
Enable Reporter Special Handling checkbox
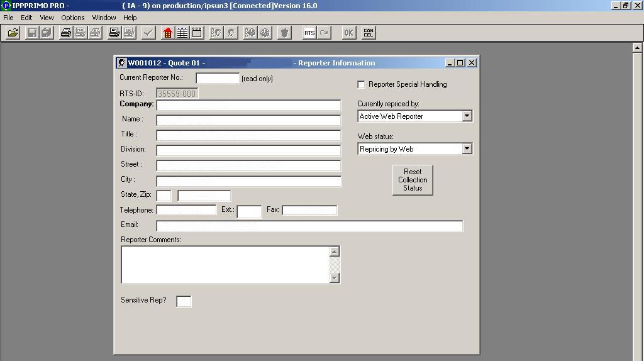pos(362,84)
